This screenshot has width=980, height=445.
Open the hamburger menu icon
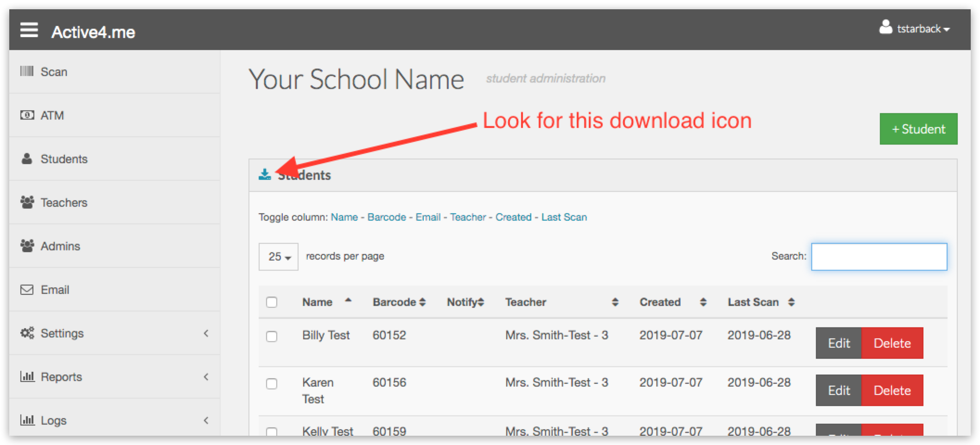click(29, 30)
